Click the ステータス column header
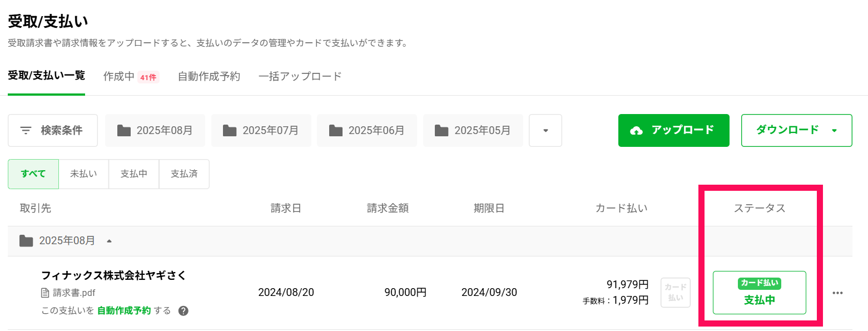Screen dimensions: 868x331 [760, 208]
